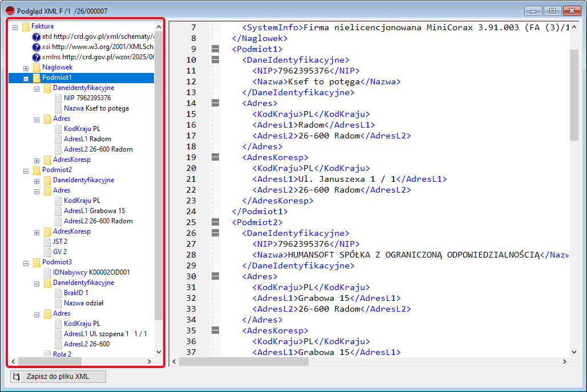Click the AdresL1 Radom document icon
This screenshot has width=587, height=392.
[x=58, y=139]
